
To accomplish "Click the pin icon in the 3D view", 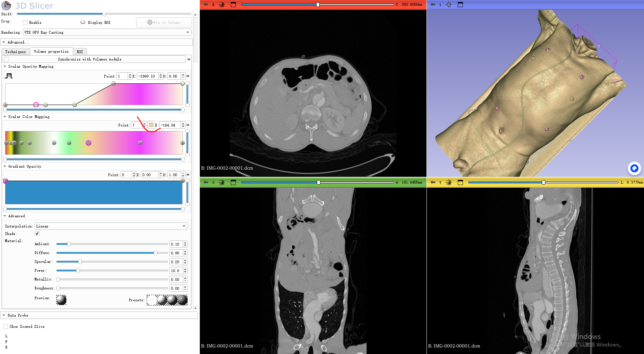I will [x=433, y=5].
